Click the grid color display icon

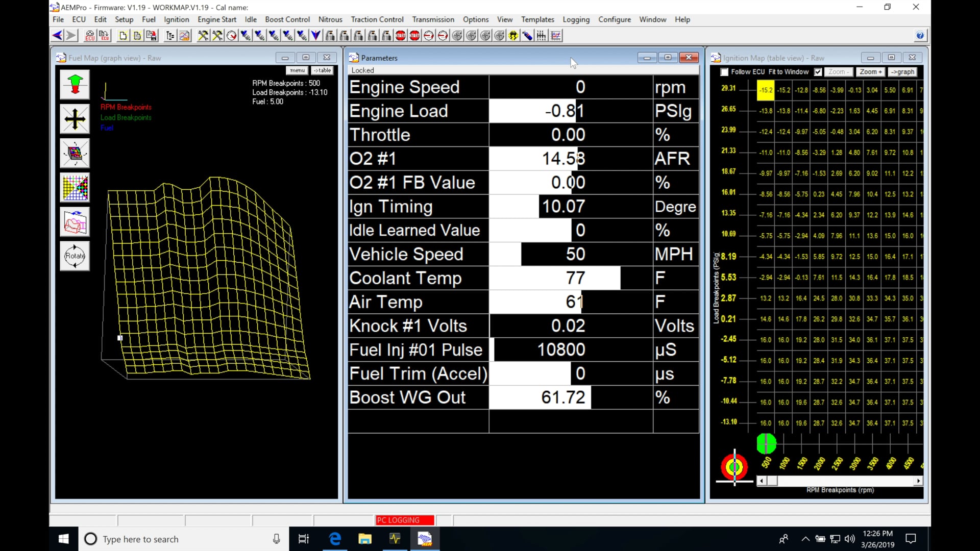[75, 187]
